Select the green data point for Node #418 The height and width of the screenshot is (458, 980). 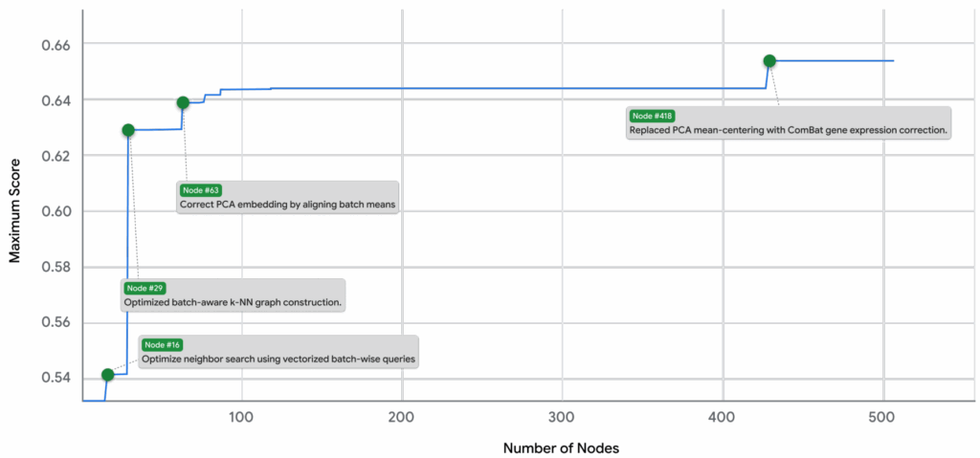(769, 61)
